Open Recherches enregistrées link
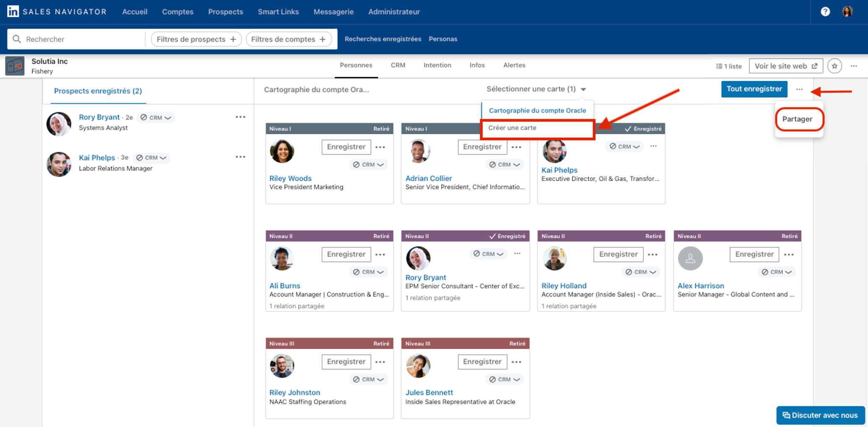The image size is (868, 427). [383, 39]
